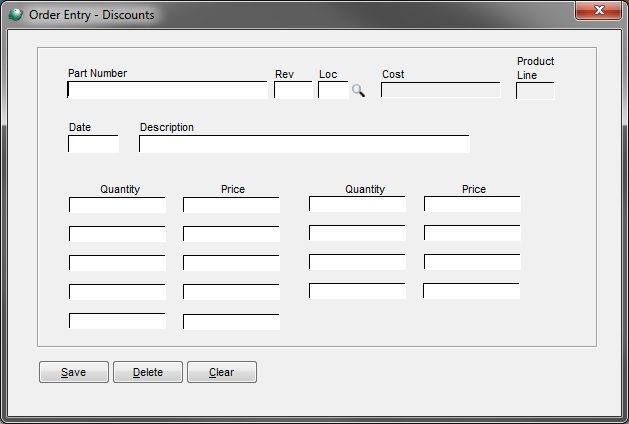Click the Part Number label text
Viewport: 629px width, 424px height.
click(x=97, y=73)
